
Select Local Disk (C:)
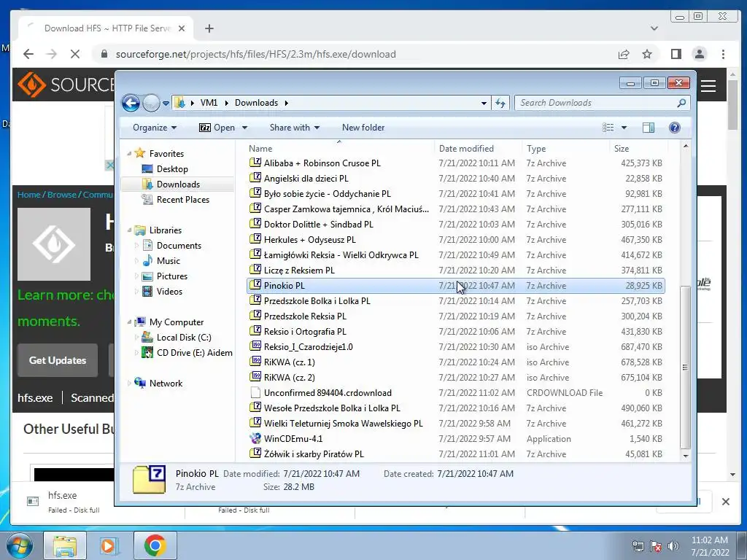click(183, 338)
